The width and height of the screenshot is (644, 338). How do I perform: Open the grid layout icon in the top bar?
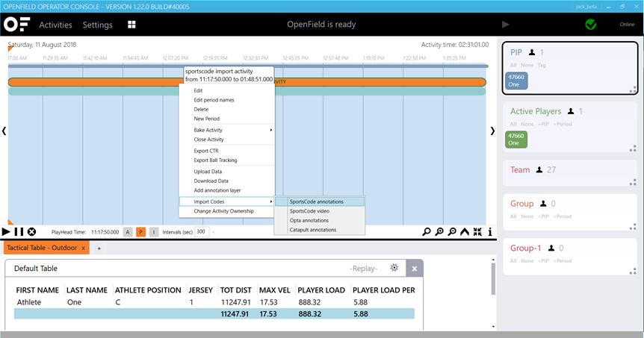tap(131, 25)
